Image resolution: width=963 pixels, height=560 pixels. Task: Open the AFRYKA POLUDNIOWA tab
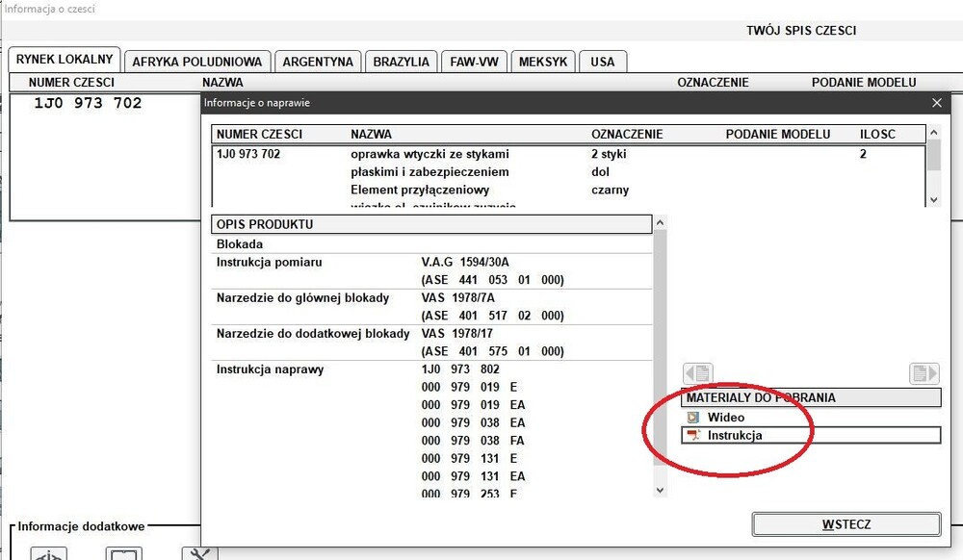tap(196, 62)
